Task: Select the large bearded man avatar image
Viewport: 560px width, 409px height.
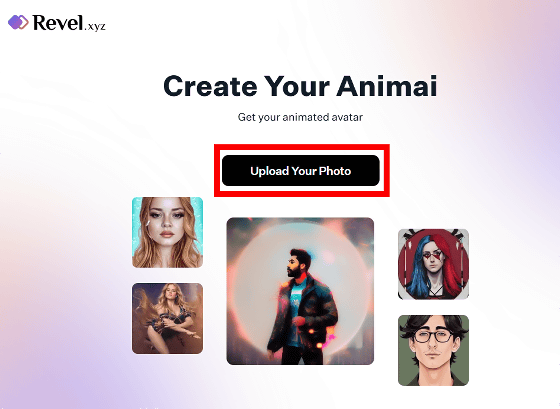Action: (x=300, y=291)
